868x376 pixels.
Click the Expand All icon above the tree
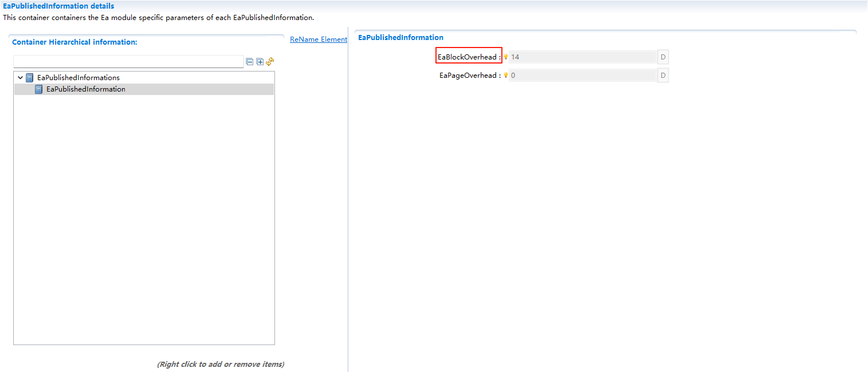click(x=260, y=61)
